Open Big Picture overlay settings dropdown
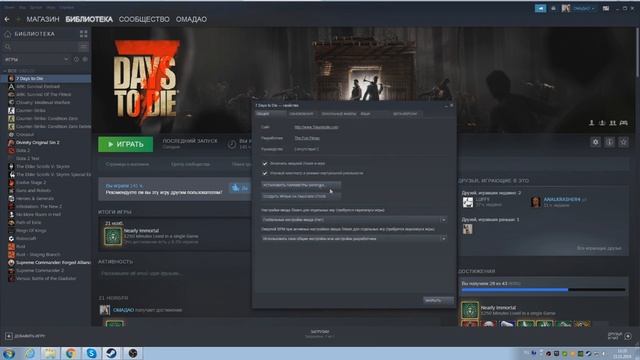 click(354, 238)
